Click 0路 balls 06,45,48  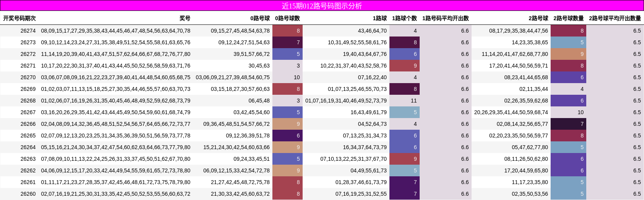click(x=259, y=101)
